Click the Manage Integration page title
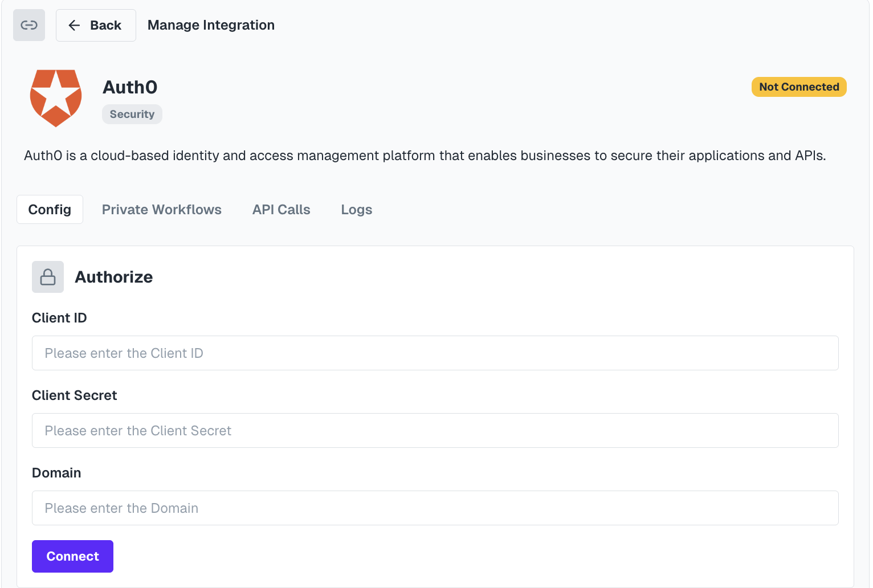This screenshot has height=588, width=873. [211, 25]
